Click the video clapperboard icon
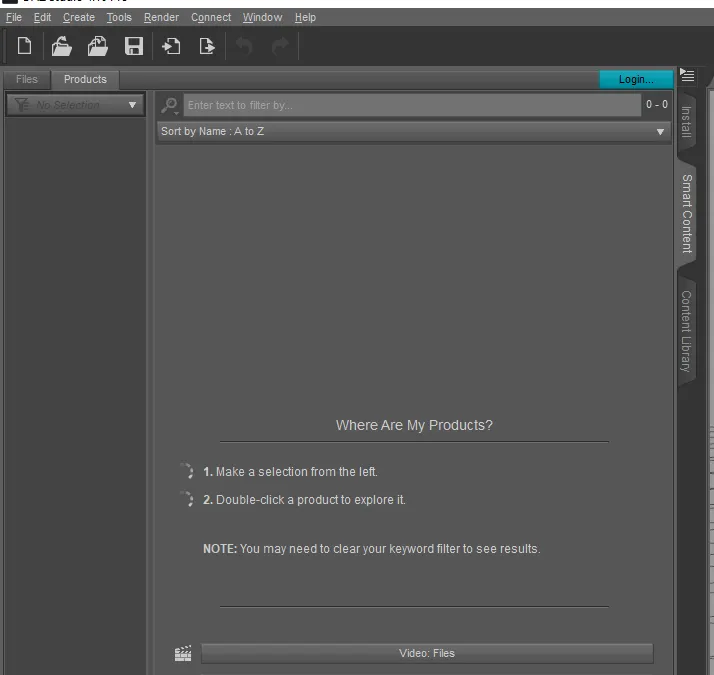 pyautogui.click(x=183, y=653)
